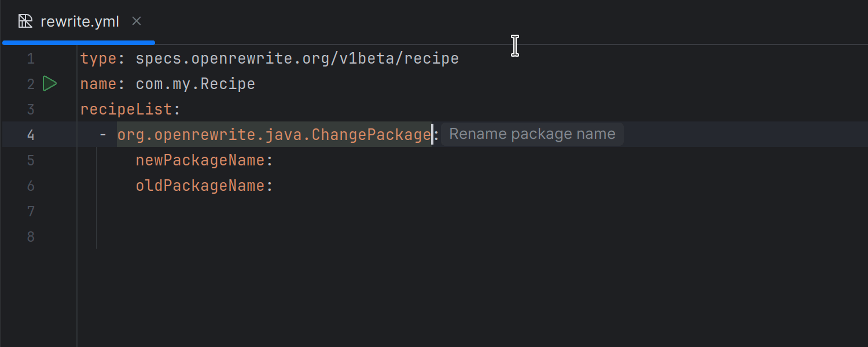Click line number 5 in the gutter

(31, 160)
